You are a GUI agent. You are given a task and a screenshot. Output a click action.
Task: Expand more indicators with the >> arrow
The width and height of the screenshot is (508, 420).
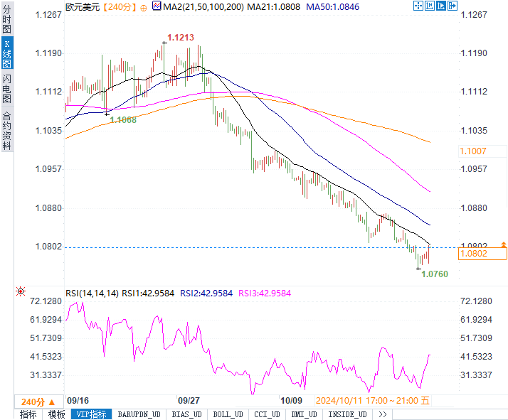pos(382,414)
